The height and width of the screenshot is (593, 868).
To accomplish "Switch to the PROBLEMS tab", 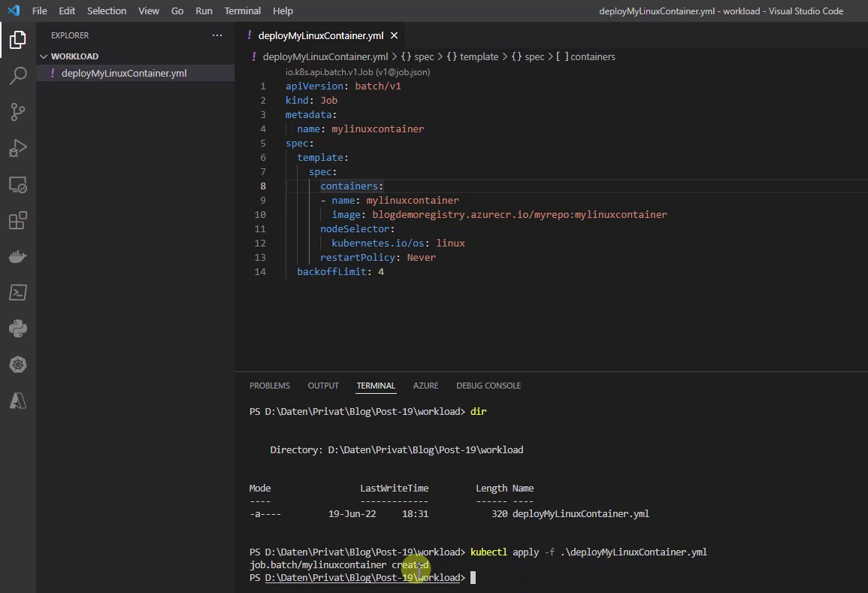I will click(x=269, y=385).
